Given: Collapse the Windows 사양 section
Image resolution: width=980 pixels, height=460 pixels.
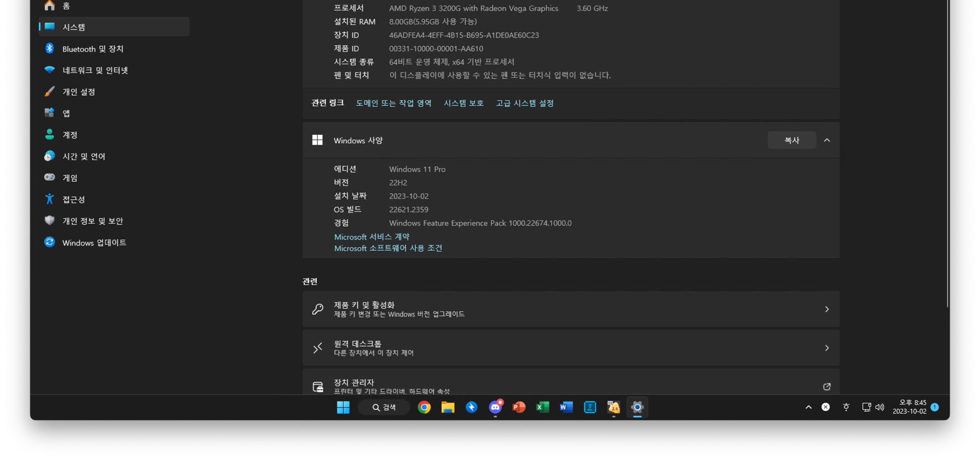Looking at the screenshot, I should point(827,140).
